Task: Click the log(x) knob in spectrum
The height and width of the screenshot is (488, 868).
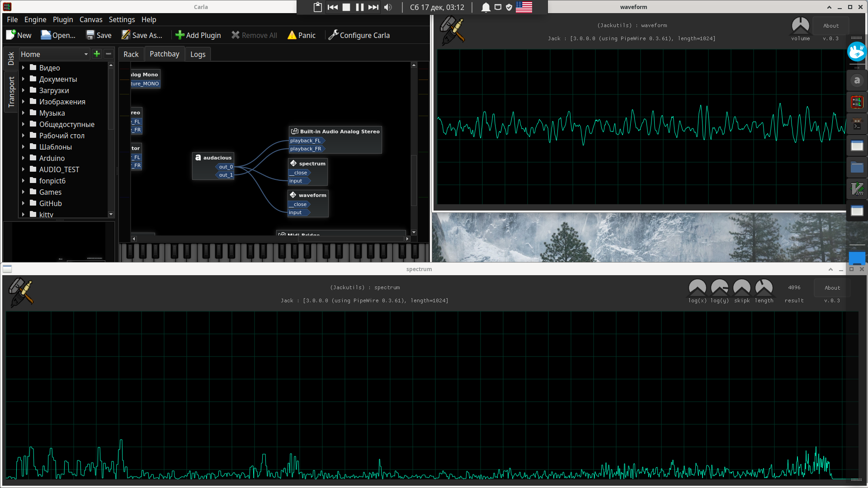Action: click(x=697, y=287)
